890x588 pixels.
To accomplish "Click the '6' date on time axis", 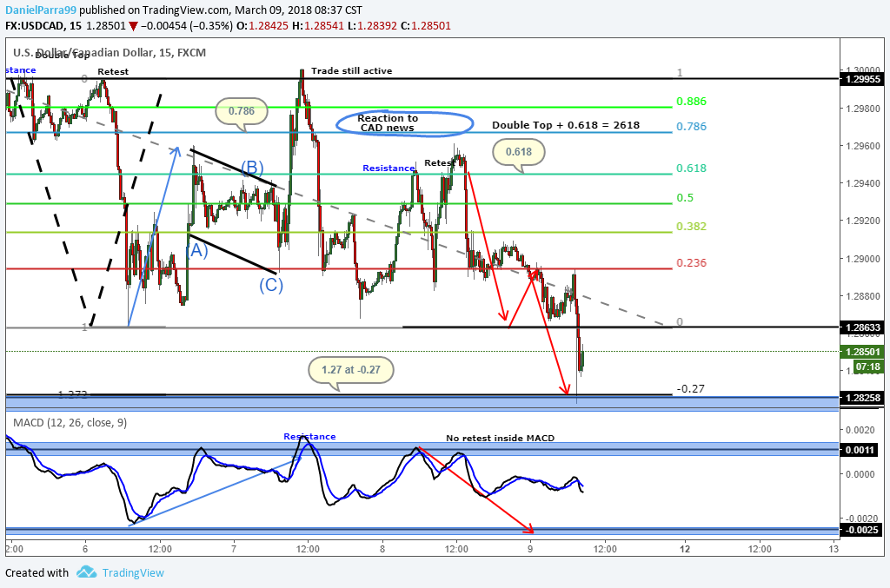I will click(85, 549).
